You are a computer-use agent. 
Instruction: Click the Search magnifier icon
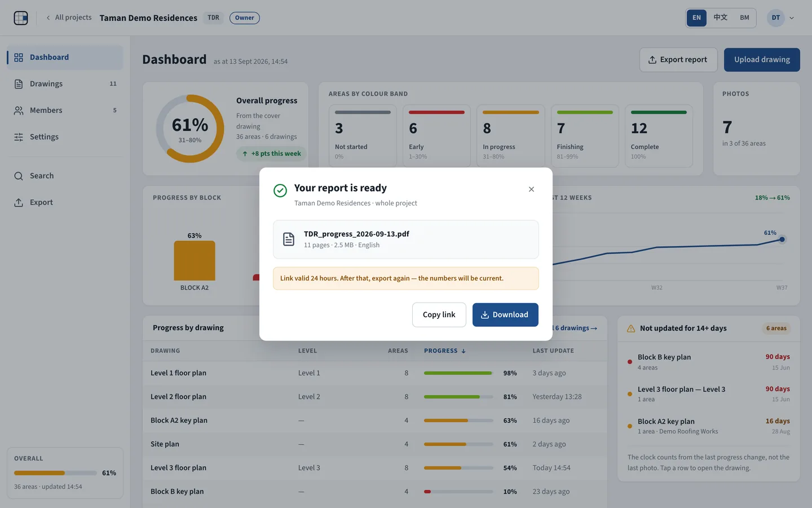pyautogui.click(x=19, y=176)
